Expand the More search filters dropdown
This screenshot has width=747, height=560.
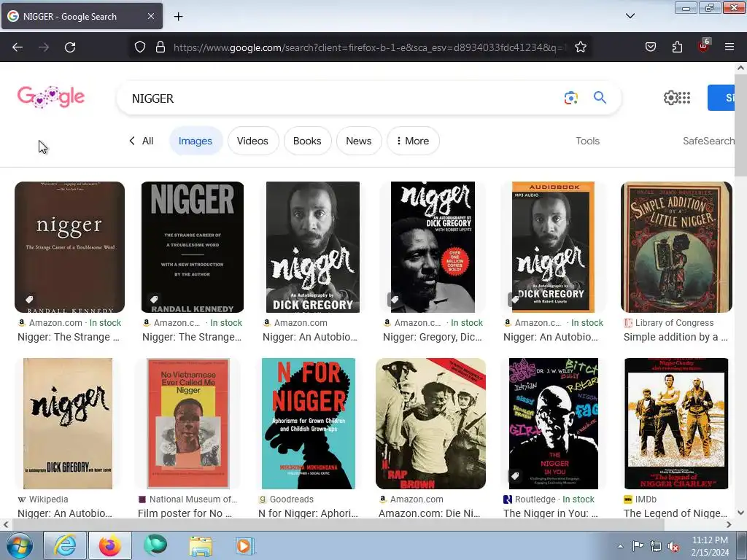click(413, 141)
